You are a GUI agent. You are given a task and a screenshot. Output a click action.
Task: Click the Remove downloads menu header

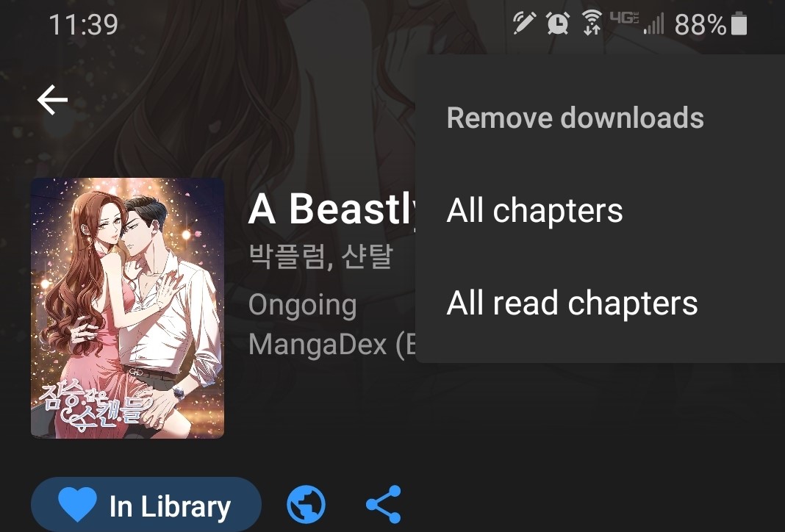point(576,118)
